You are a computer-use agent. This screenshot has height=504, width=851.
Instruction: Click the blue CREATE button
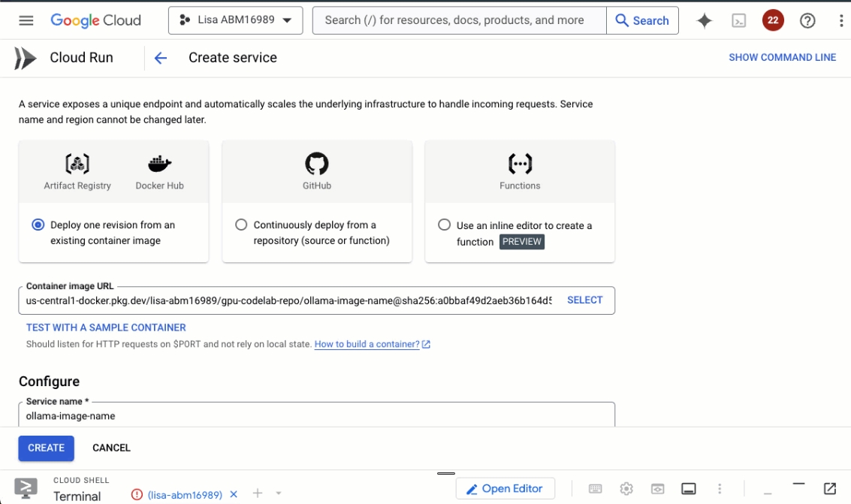pos(46,448)
